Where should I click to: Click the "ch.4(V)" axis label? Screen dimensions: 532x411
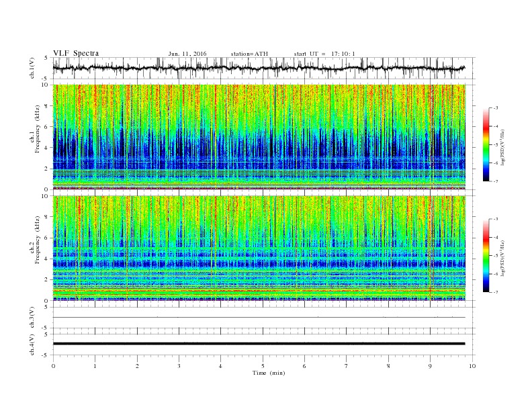pos(32,345)
